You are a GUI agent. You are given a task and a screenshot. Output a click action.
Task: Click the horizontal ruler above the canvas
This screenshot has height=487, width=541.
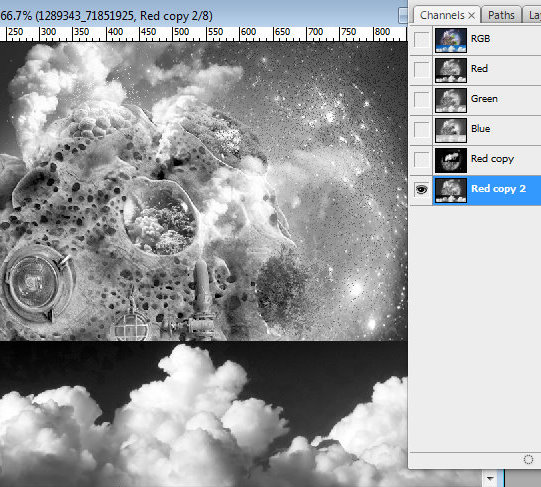click(x=204, y=34)
